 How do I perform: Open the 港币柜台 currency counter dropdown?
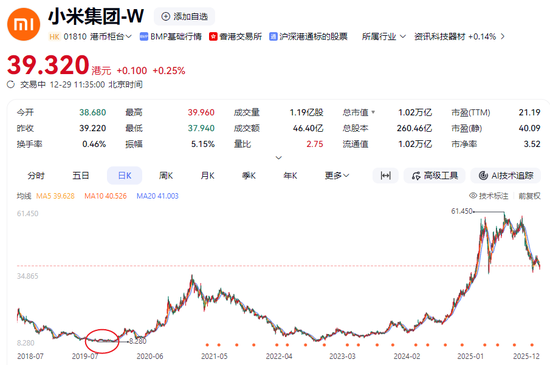(x=111, y=36)
